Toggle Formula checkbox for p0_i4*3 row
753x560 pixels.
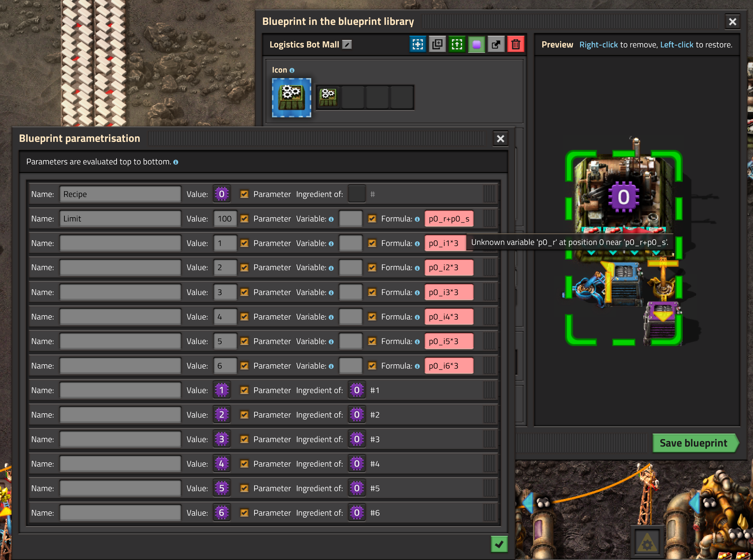pos(372,317)
